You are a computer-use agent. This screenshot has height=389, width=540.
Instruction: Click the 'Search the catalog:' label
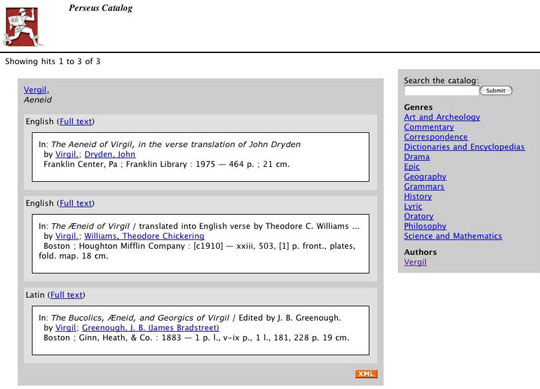point(441,81)
